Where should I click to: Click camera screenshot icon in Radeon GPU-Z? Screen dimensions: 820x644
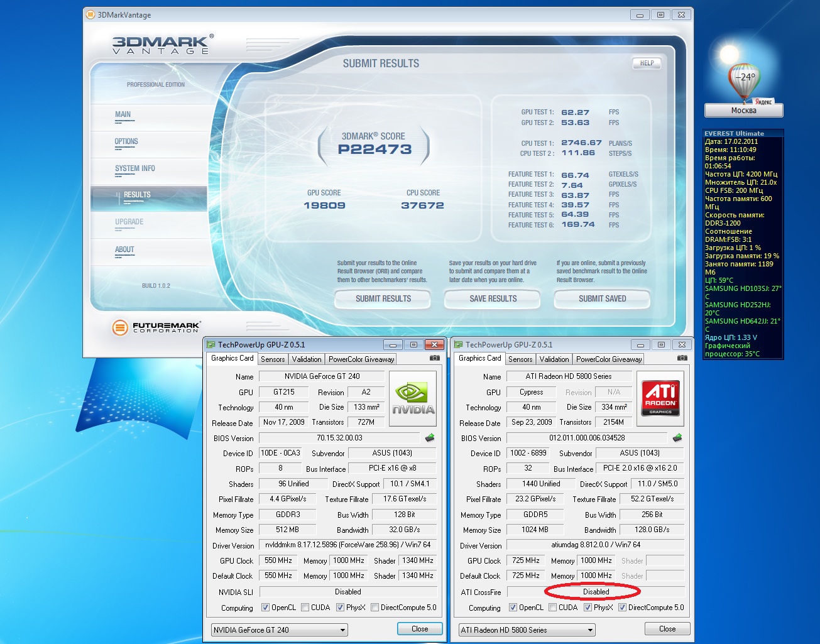pos(682,358)
